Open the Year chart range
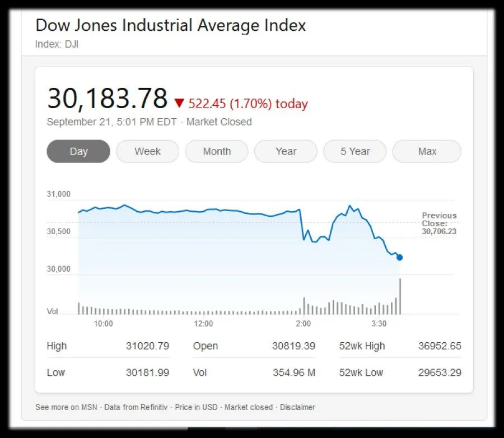Image resolution: width=504 pixels, height=438 pixels. click(286, 151)
